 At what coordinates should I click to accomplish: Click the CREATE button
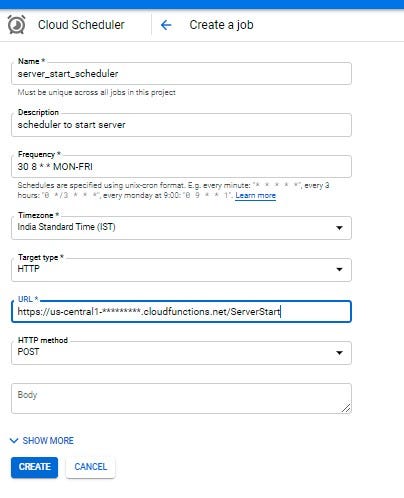point(34,467)
